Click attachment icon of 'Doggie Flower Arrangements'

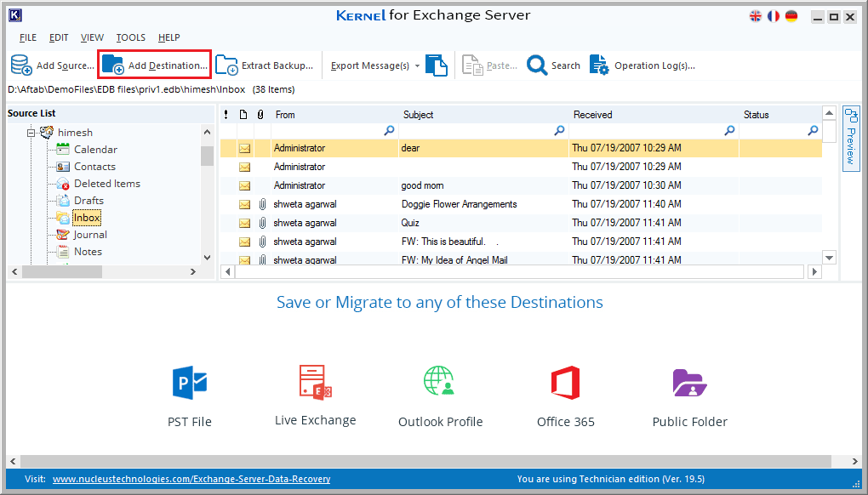[x=262, y=204]
